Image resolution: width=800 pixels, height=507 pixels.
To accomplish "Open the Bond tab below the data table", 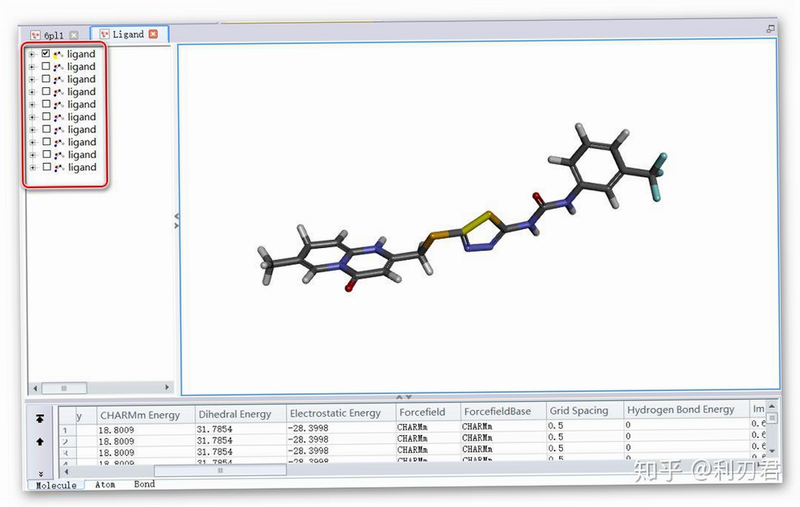I will tap(144, 484).
